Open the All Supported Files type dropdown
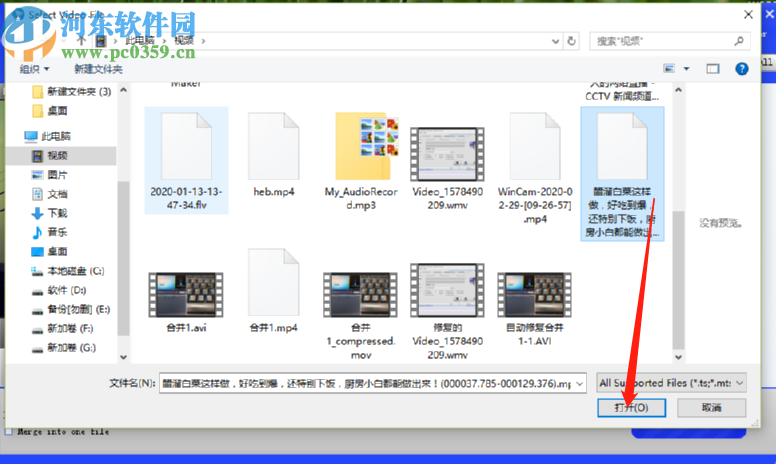This screenshot has height=464, width=776. click(671, 383)
